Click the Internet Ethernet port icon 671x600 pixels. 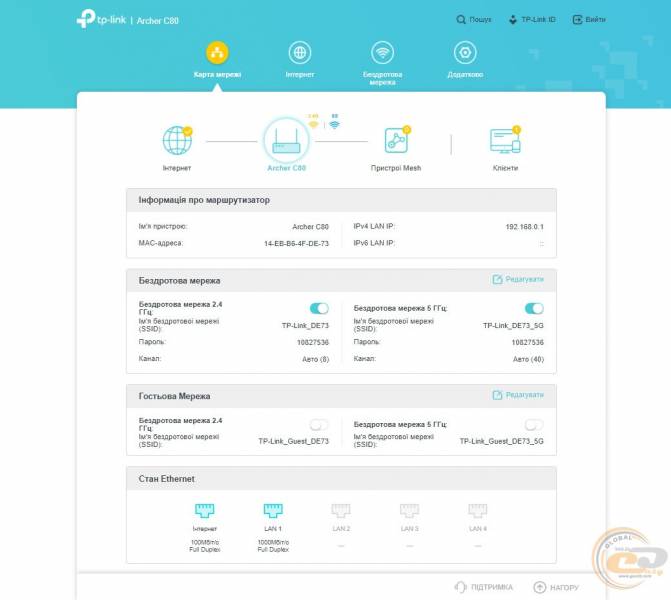coord(205,510)
